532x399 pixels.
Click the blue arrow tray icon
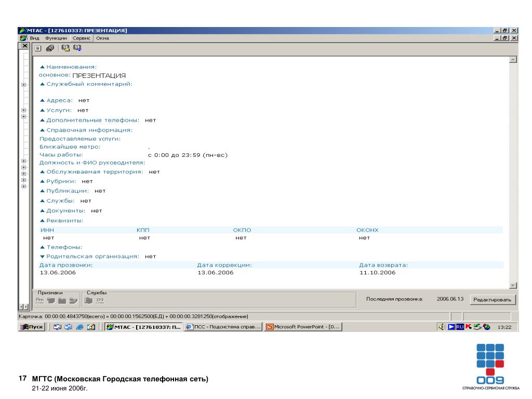[x=451, y=327]
